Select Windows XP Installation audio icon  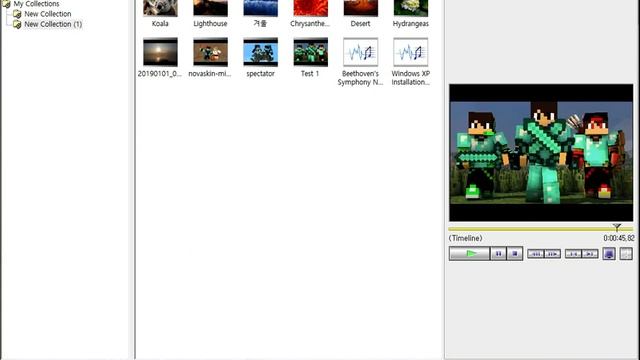click(x=411, y=52)
